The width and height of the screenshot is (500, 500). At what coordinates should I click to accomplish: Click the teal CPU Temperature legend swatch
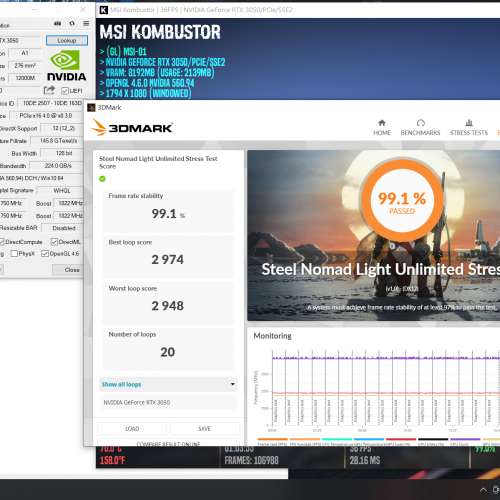pos(337,439)
